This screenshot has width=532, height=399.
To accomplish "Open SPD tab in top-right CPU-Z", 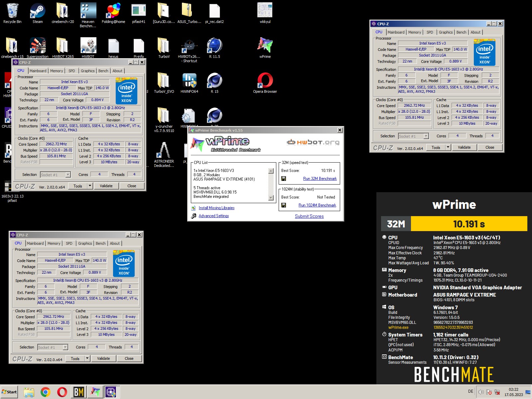I will click(430, 32).
